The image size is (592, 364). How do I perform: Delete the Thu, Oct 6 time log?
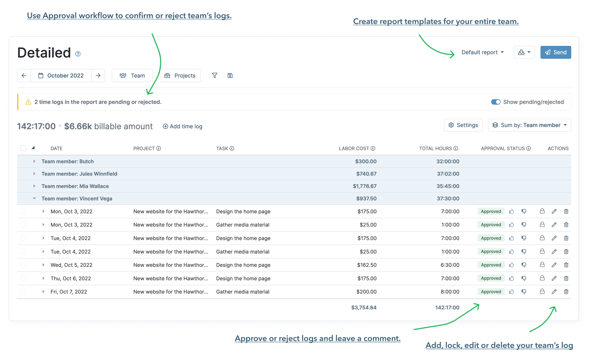tap(566, 278)
